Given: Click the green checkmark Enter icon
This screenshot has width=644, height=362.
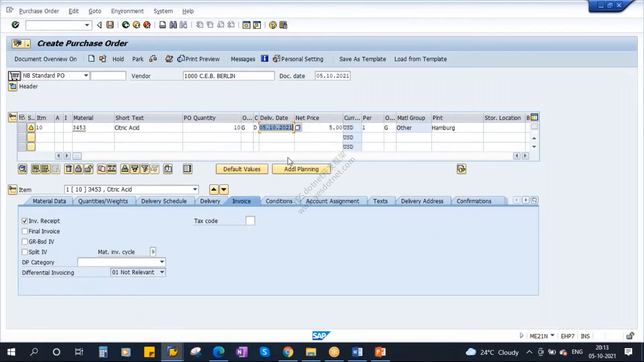Looking at the screenshot, I should (x=15, y=25).
